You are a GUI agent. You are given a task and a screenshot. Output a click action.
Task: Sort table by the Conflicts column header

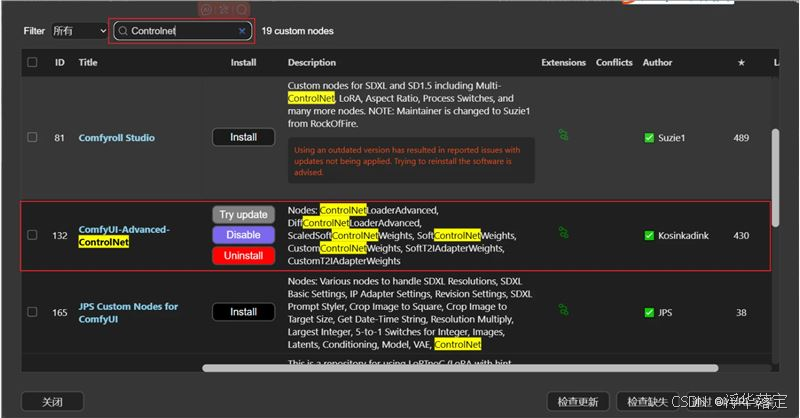click(x=614, y=62)
